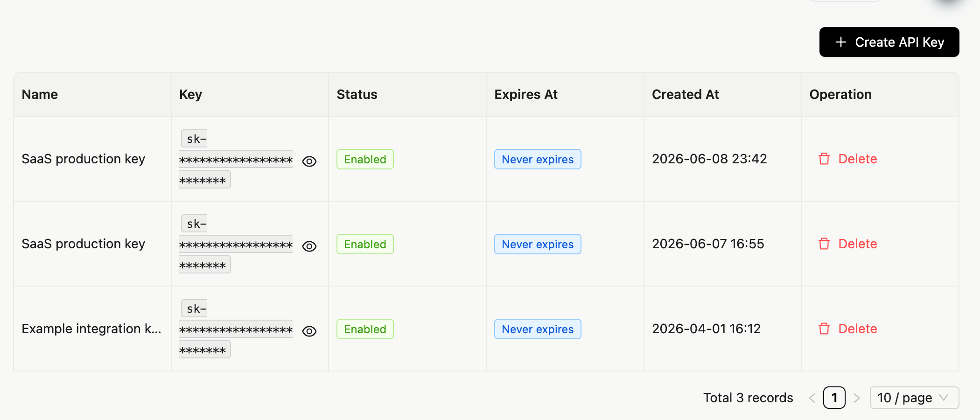Click the 2026-06-08 23:42 created date

pos(709,159)
